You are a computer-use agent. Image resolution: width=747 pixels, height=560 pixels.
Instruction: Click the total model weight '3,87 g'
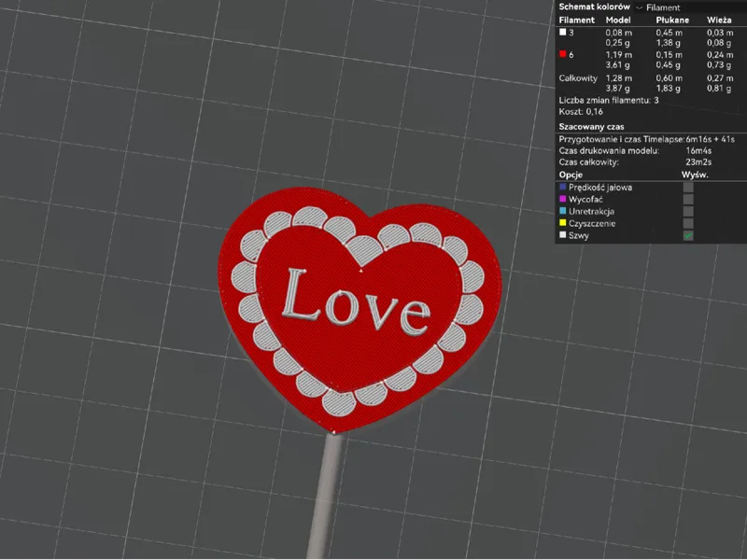coord(618,89)
